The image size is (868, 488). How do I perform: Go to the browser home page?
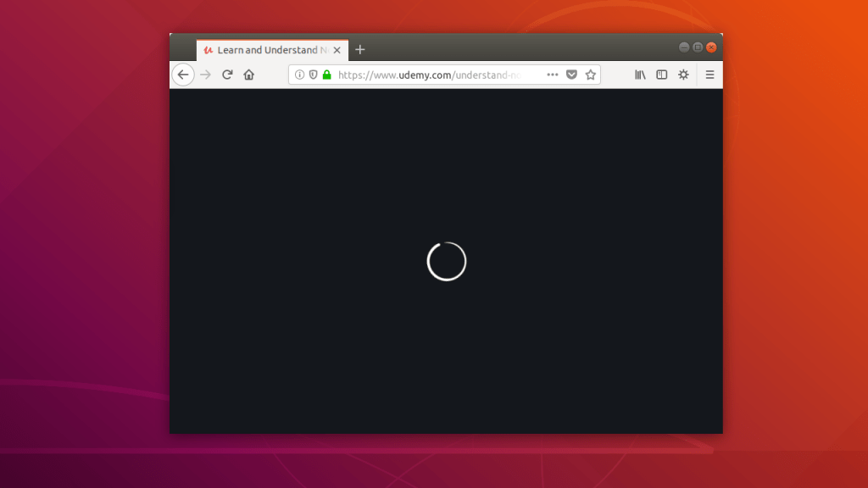pos(248,75)
